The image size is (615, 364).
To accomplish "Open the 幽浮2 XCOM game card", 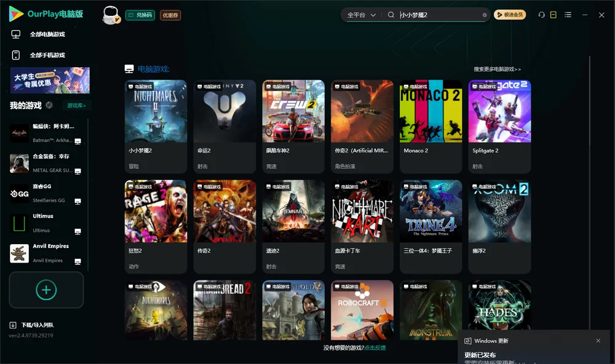I will click(499, 226).
